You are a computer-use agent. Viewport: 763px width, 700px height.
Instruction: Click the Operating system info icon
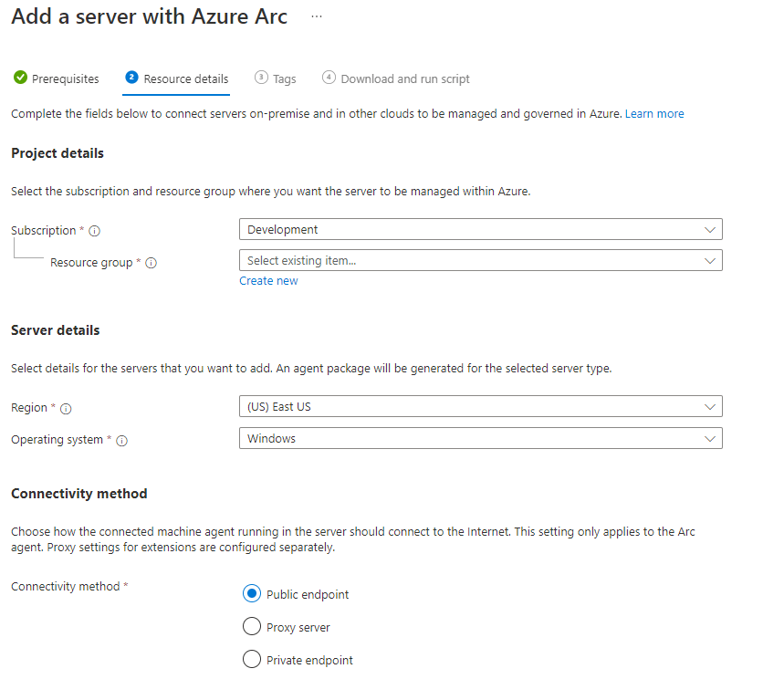pos(121,441)
